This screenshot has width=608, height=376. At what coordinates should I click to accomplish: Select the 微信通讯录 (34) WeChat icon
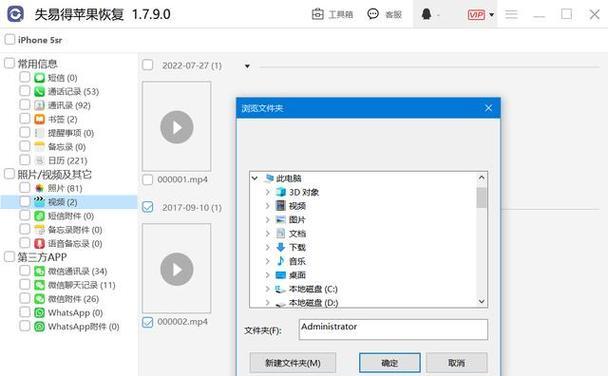pos(40,271)
